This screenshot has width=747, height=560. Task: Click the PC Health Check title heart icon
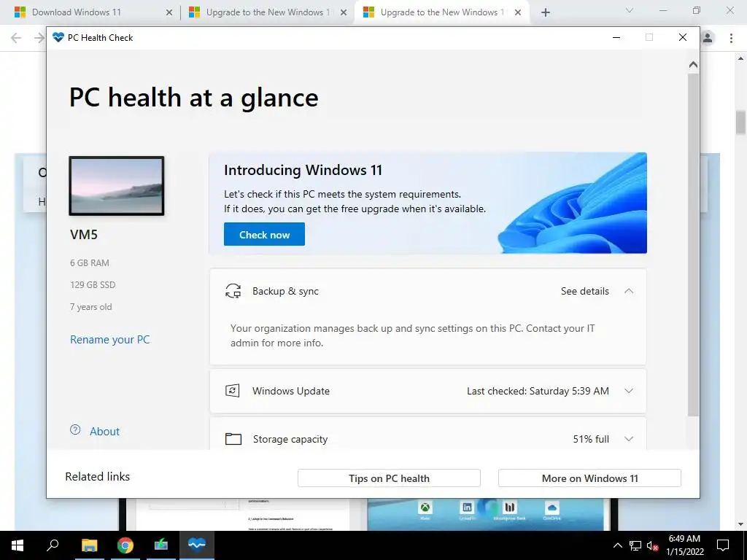58,37
